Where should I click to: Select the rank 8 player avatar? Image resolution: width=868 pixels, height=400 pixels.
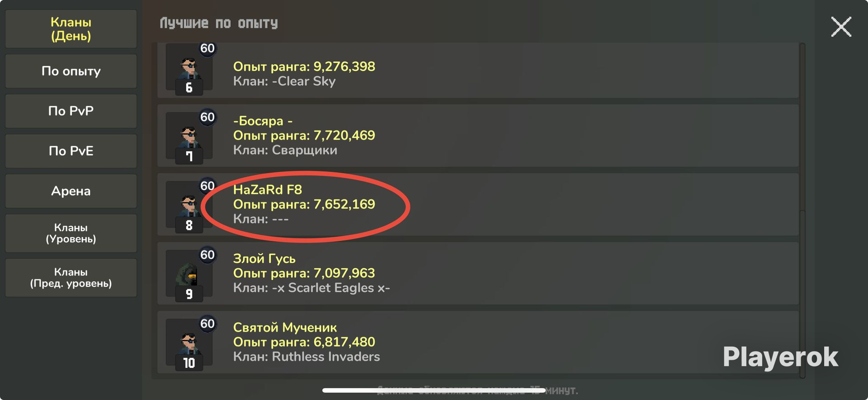[189, 207]
